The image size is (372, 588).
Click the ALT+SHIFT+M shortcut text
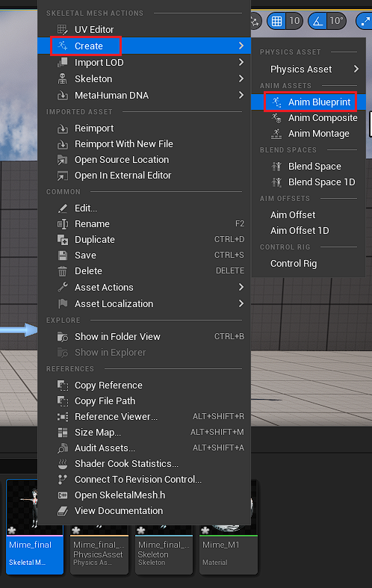(x=217, y=433)
